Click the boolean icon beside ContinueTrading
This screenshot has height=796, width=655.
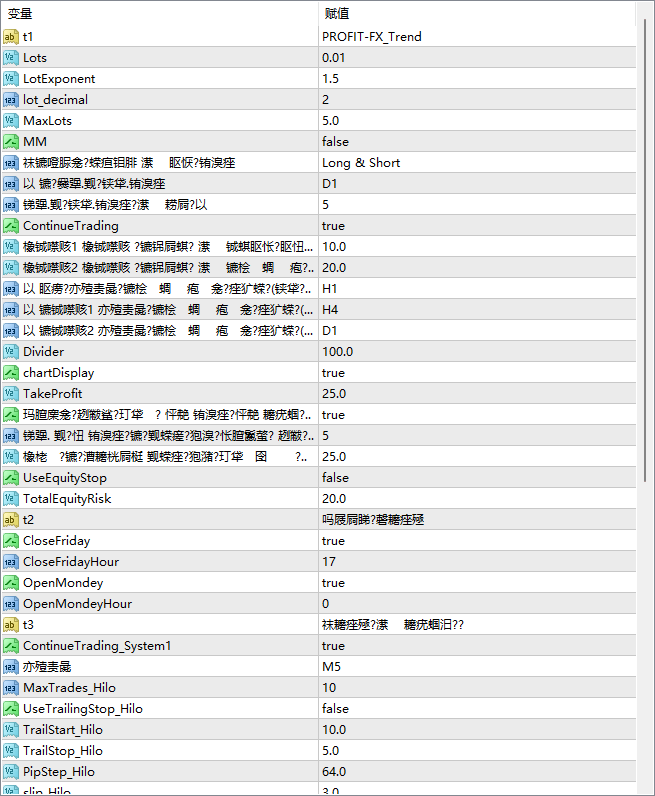(11, 225)
